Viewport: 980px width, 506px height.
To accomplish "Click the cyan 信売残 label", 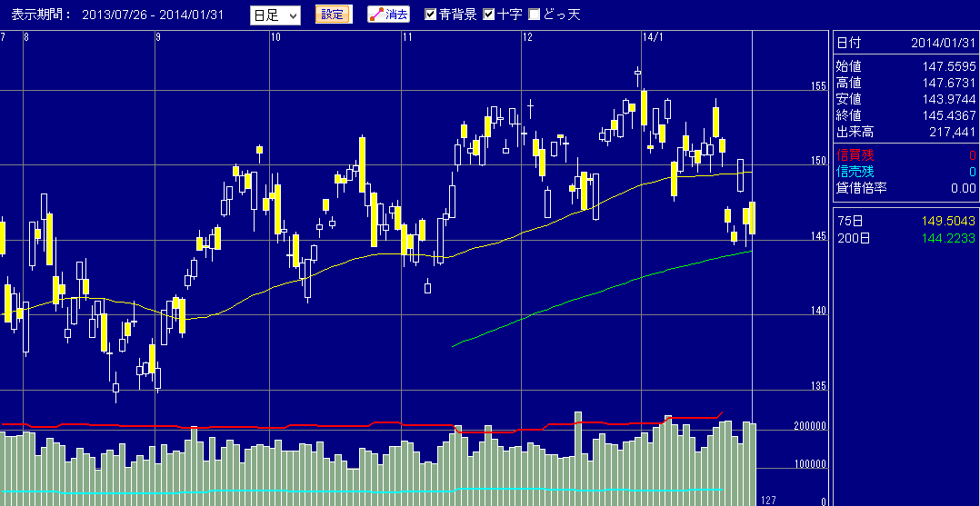I will tap(855, 171).
